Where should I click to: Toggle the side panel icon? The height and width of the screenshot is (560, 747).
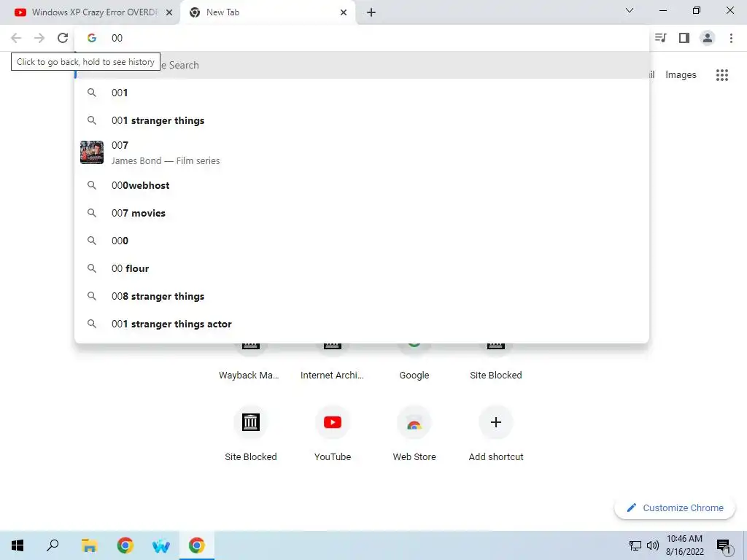pos(684,38)
